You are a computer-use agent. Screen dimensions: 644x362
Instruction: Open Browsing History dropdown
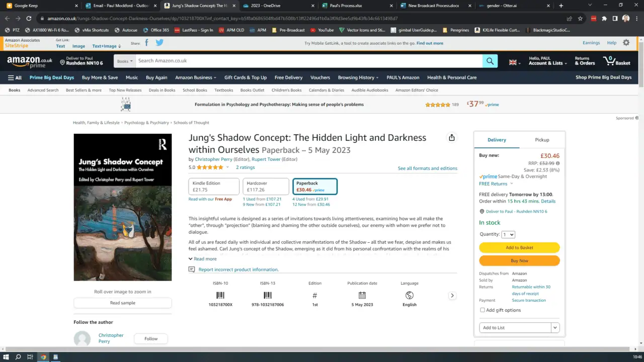pos(359,77)
